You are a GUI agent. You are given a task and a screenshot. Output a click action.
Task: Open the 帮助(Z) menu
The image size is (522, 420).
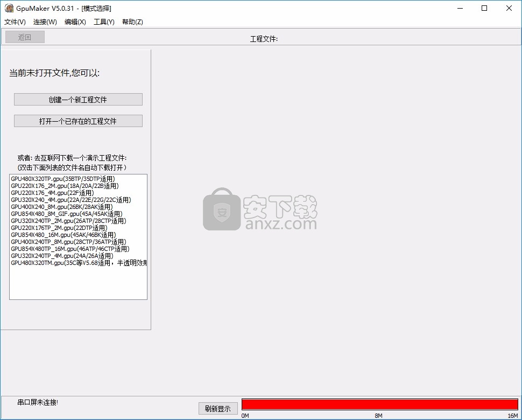click(132, 22)
